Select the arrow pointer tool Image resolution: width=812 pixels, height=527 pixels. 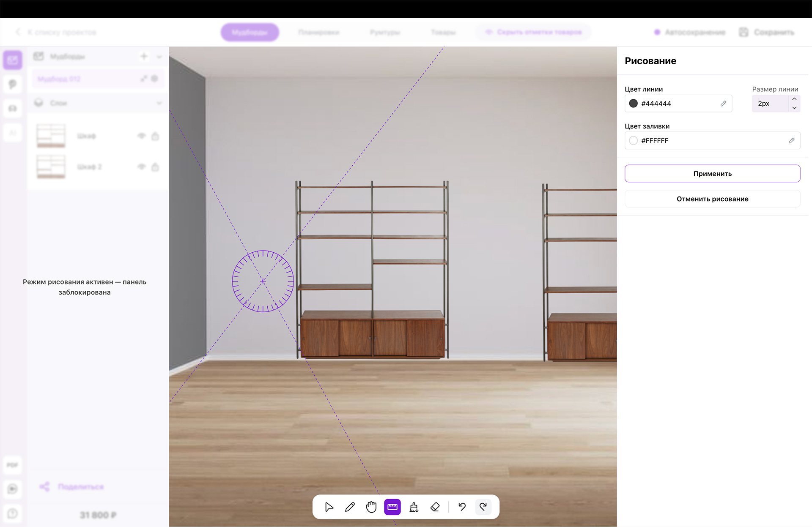[329, 507]
